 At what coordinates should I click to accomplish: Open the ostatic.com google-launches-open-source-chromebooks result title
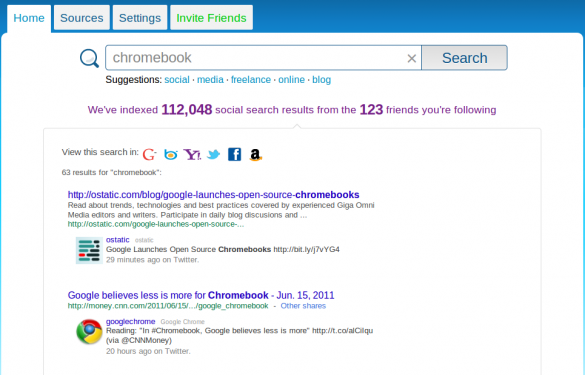(x=213, y=195)
